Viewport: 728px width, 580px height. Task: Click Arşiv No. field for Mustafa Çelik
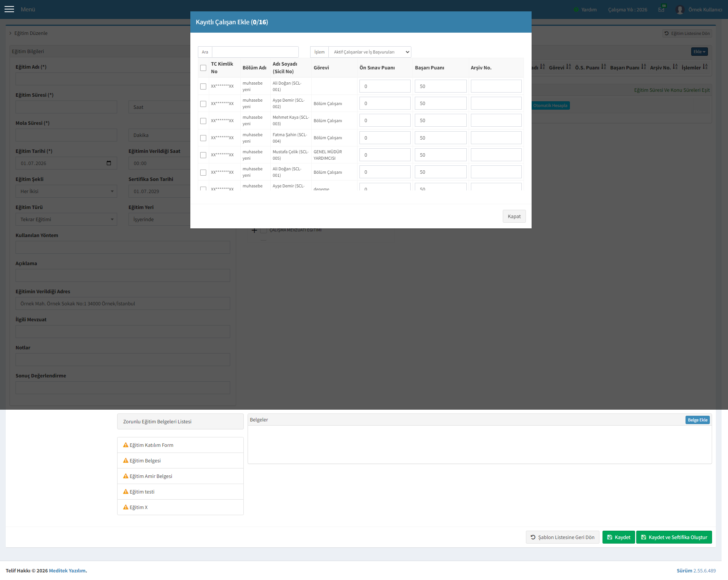[x=496, y=155]
